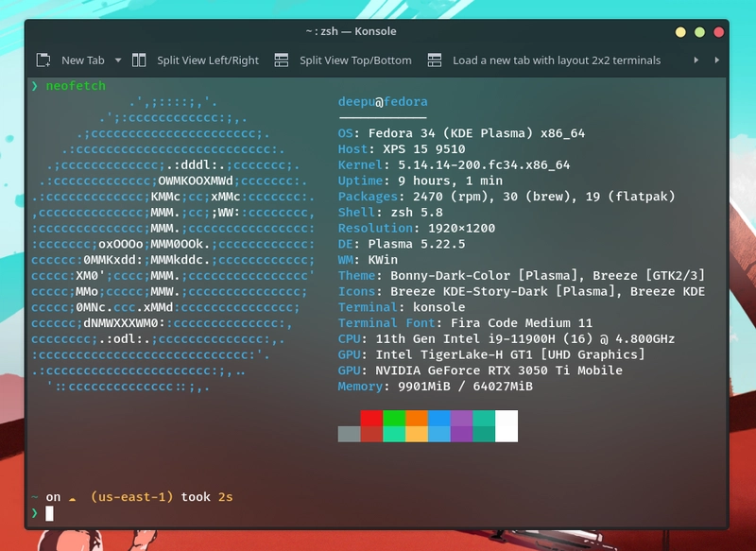Click the Terminal konsole line
Viewport: 756px width, 551px height.
pos(402,307)
